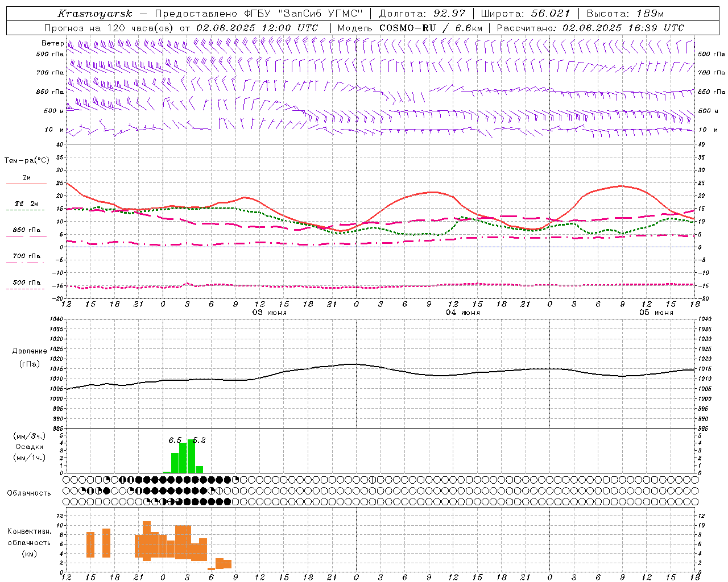Click the Тем-ра(°C) temperature panel label
The width and height of the screenshot is (728, 582).
click(x=27, y=161)
